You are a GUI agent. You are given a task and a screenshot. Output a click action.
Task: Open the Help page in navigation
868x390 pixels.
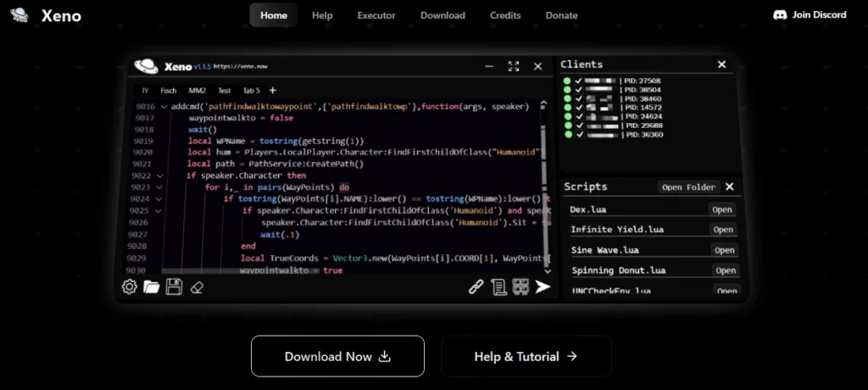point(322,15)
